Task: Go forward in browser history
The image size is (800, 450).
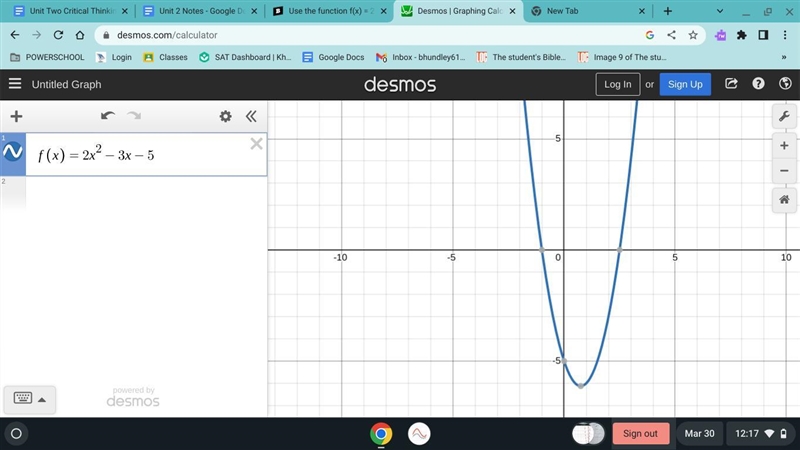Action: (36, 35)
